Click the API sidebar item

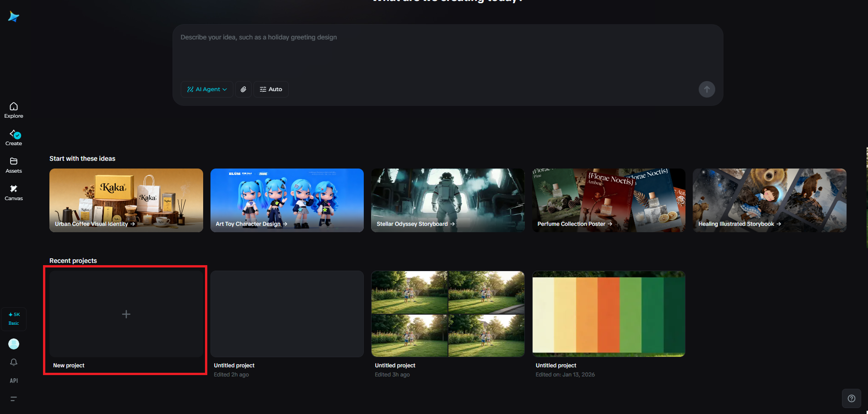[13, 380]
